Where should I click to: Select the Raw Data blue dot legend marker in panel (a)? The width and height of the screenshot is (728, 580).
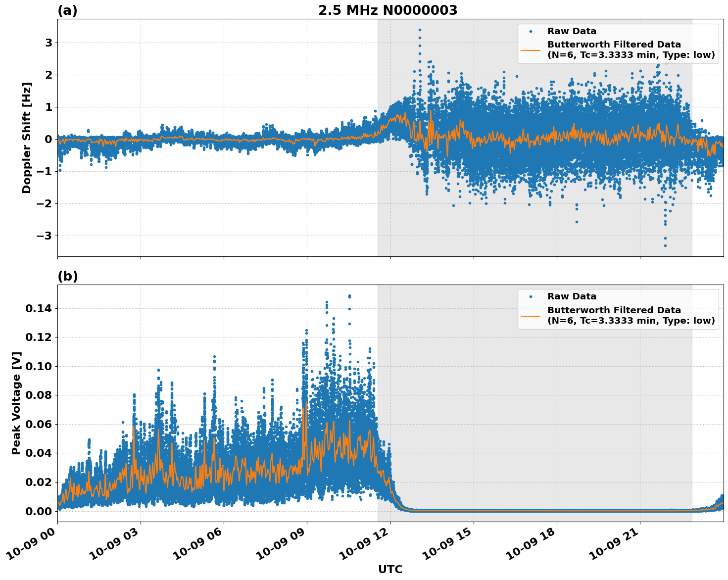531,31
